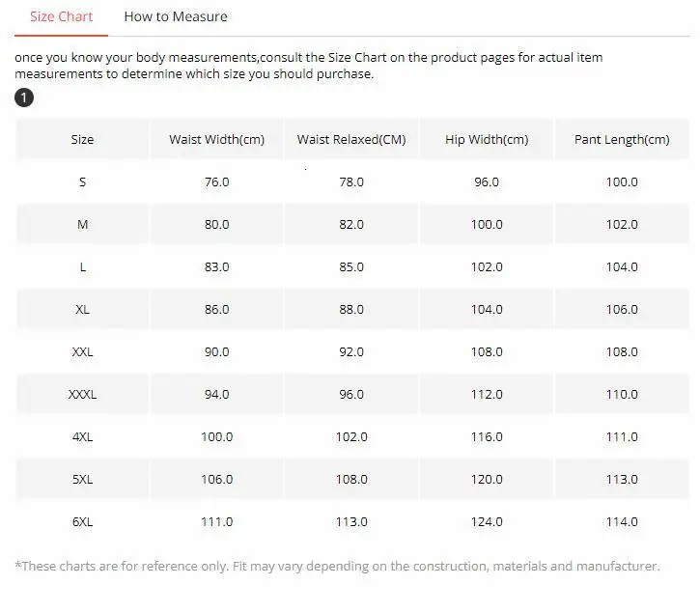The image size is (700, 613).
Task: Click the Pant Length(cm) column header
Action: click(x=622, y=139)
